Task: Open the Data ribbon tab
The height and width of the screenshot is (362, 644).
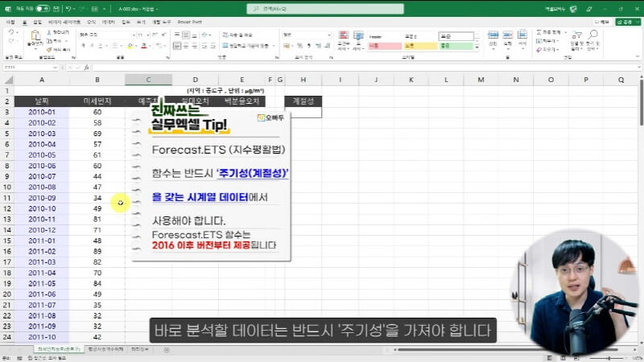Action: (x=109, y=22)
